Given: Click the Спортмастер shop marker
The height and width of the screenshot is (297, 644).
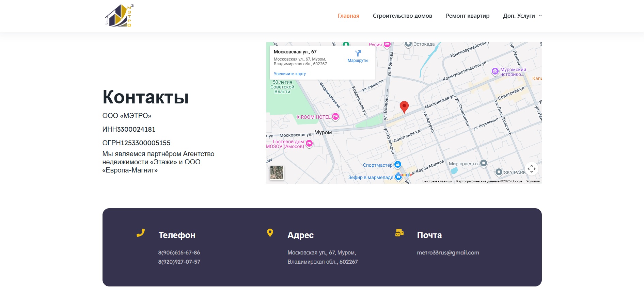Looking at the screenshot, I should 397,165.
